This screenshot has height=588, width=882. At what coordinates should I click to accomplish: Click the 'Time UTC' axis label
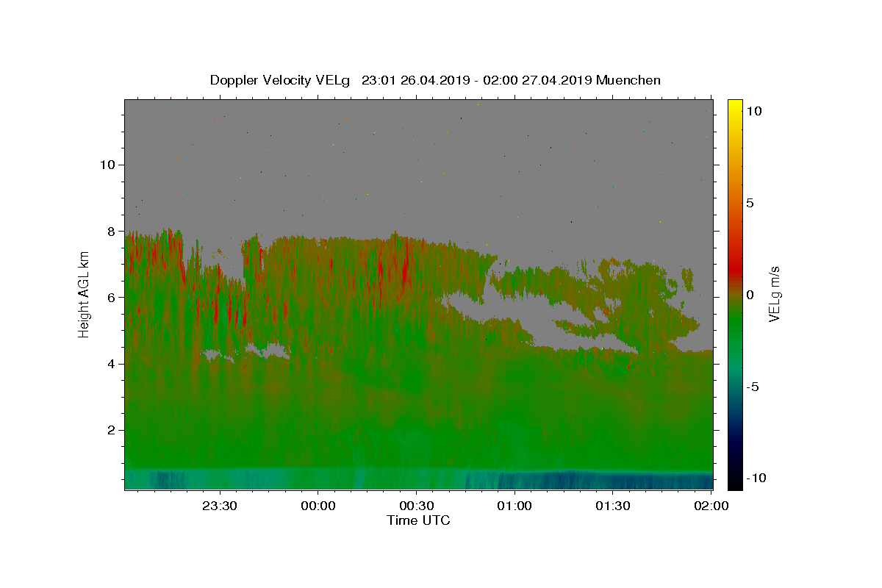(x=418, y=520)
